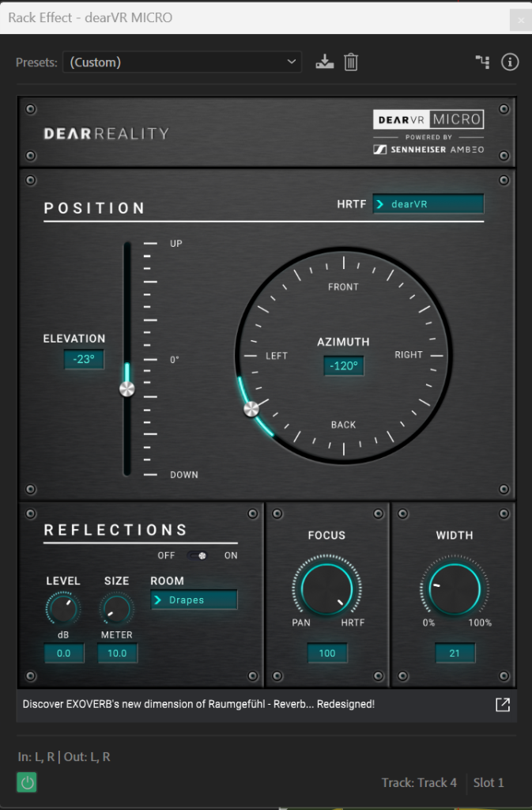532x810 pixels.
Task: Open the EXOVERB external link icon
Action: click(502, 705)
